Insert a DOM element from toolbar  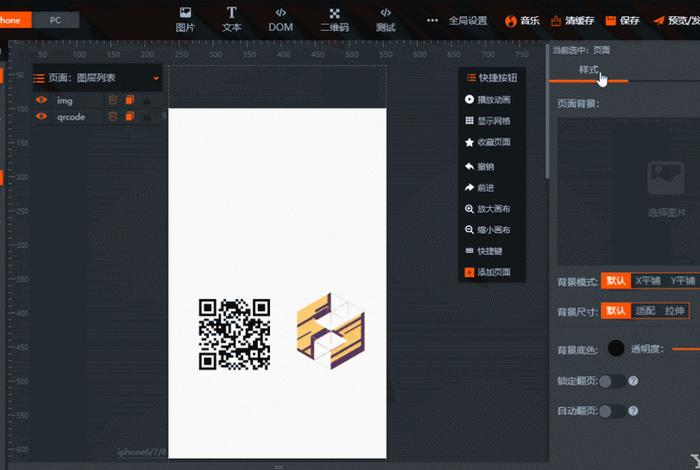coord(280,19)
